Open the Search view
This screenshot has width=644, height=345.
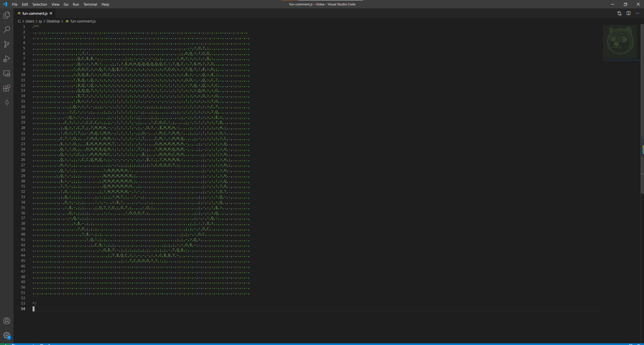point(7,30)
